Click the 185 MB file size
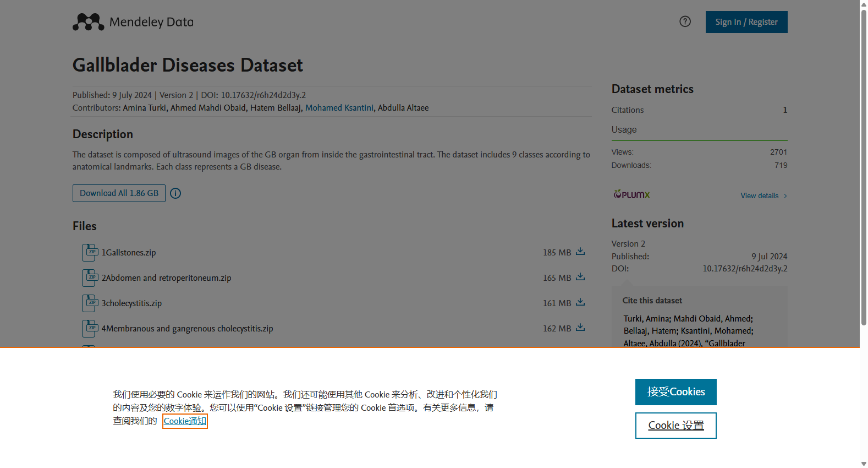 557,253
